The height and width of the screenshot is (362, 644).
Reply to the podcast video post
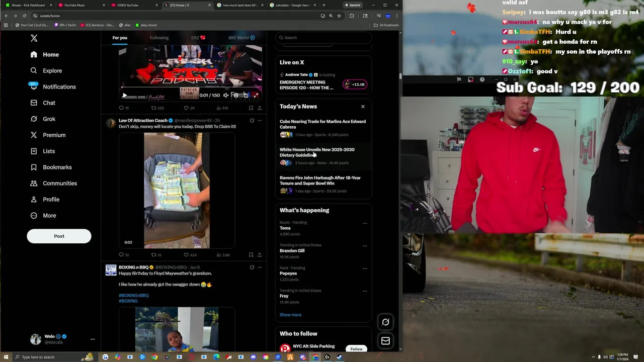click(x=124, y=108)
